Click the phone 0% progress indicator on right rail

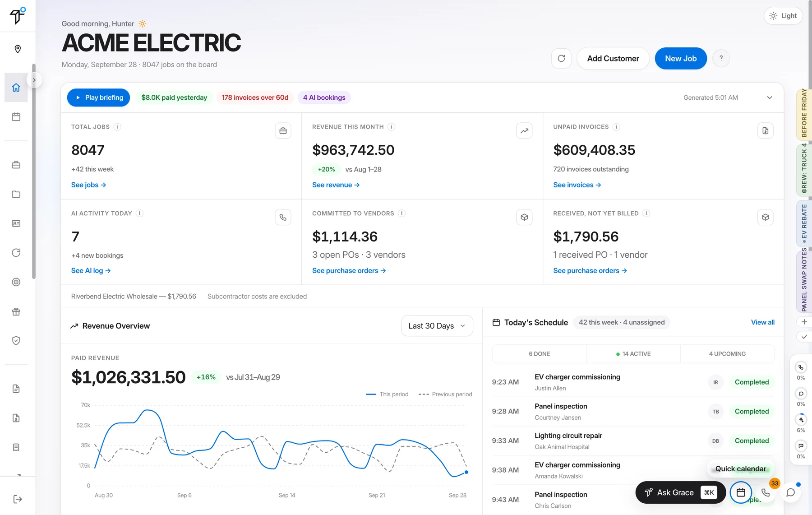[801, 371]
